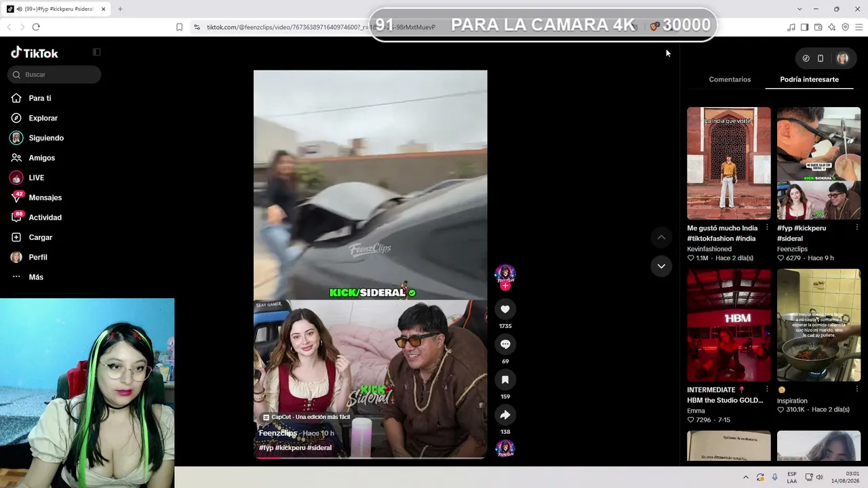Click the Buscar search field
Screen dimensions: 868x488
pyautogui.click(x=54, y=75)
